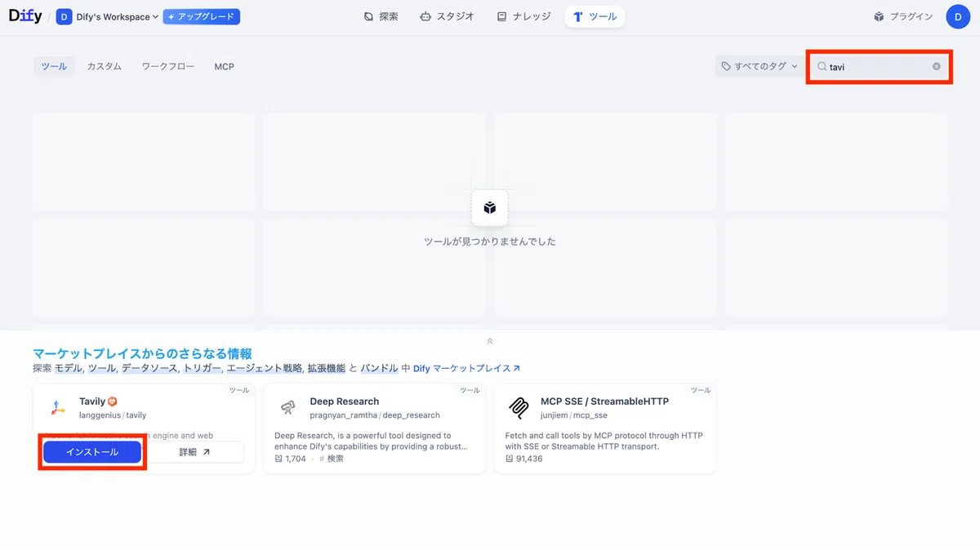Click the Tavily plugin icon
The width and height of the screenshot is (980, 550).
(x=56, y=408)
